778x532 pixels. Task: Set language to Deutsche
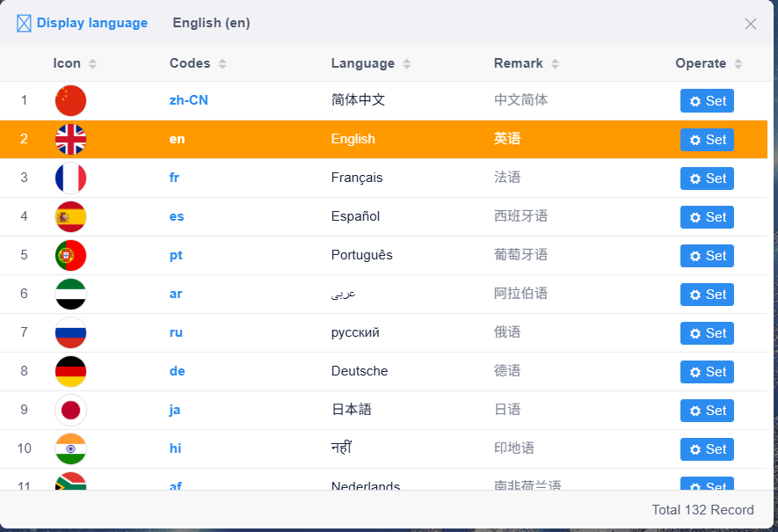[x=707, y=372]
